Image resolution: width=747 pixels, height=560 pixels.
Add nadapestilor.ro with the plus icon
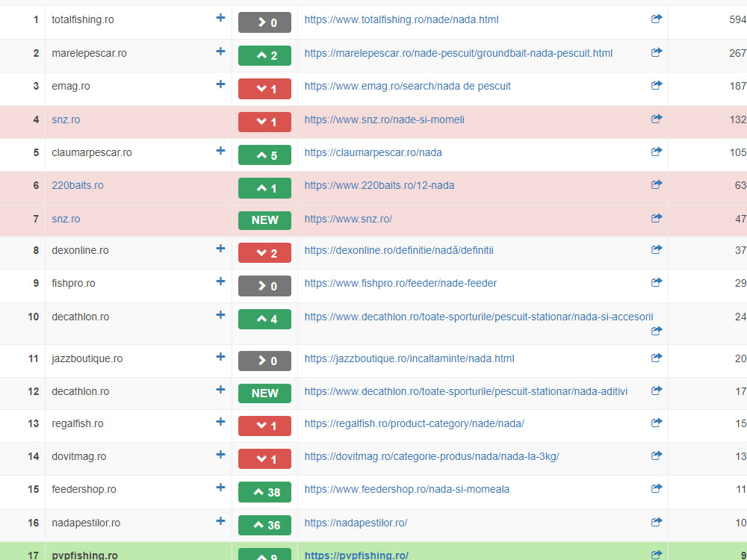tap(220, 521)
